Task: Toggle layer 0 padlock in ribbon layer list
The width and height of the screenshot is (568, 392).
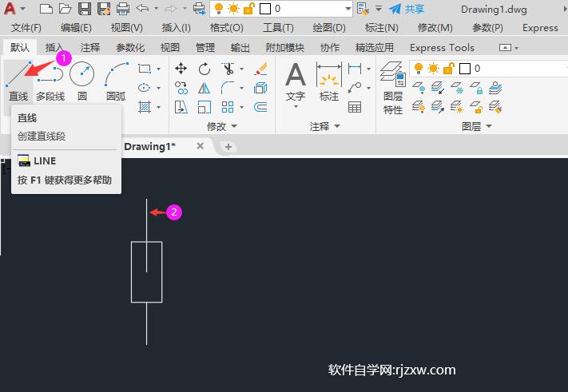Action: [448, 68]
